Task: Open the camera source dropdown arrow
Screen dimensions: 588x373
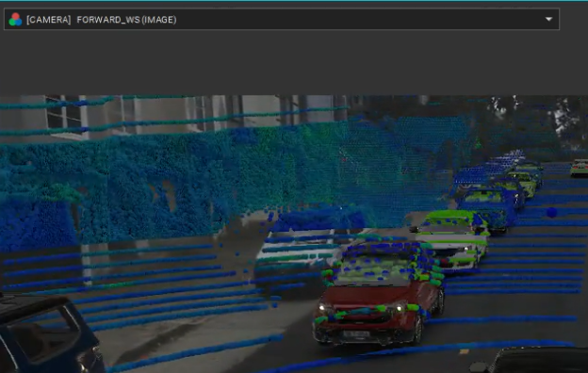Action: click(548, 19)
